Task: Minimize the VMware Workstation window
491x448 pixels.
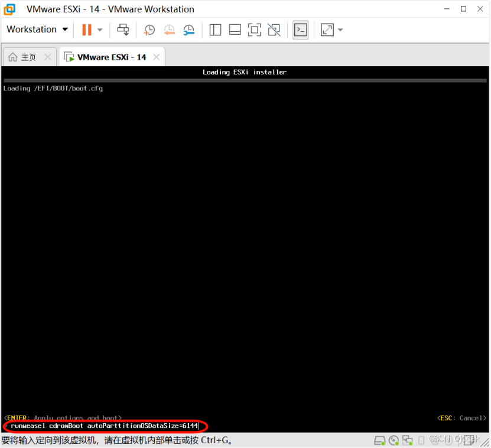Action: click(447, 9)
